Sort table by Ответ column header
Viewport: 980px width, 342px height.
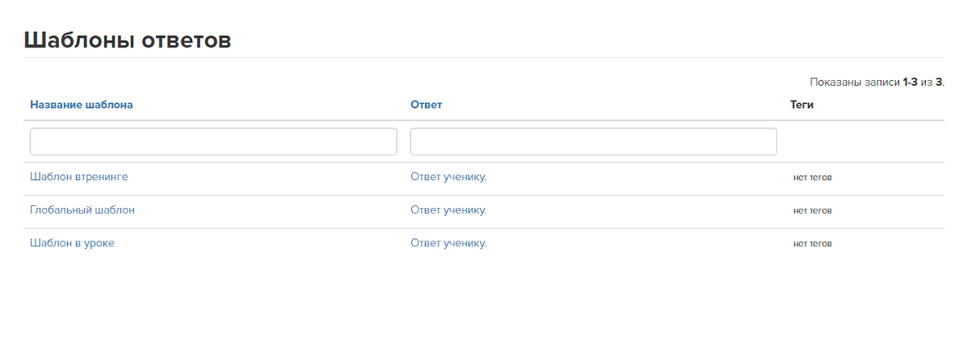(427, 105)
